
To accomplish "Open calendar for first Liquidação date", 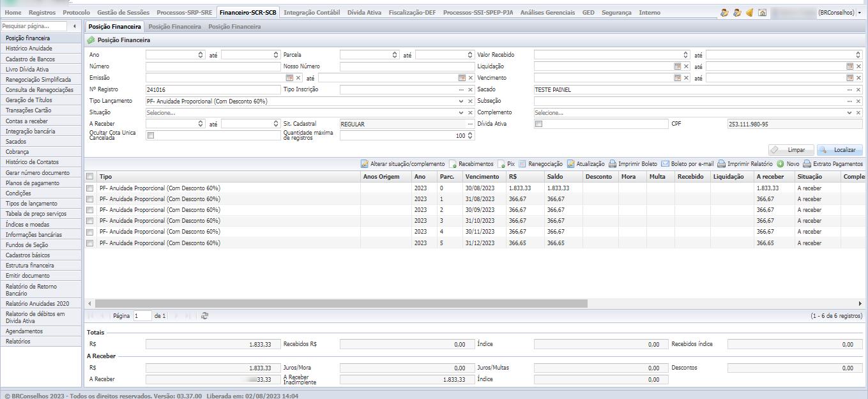I will [677, 66].
